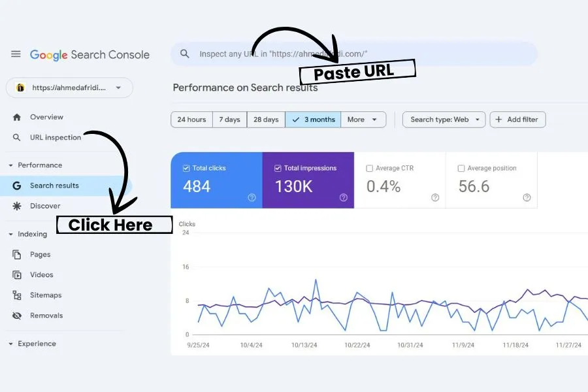Collapse the Indexing section

(x=10, y=234)
